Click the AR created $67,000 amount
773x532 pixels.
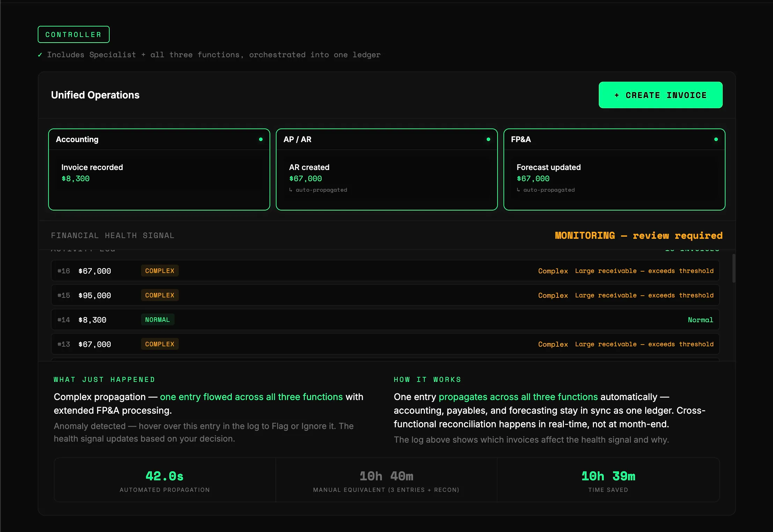tap(305, 179)
